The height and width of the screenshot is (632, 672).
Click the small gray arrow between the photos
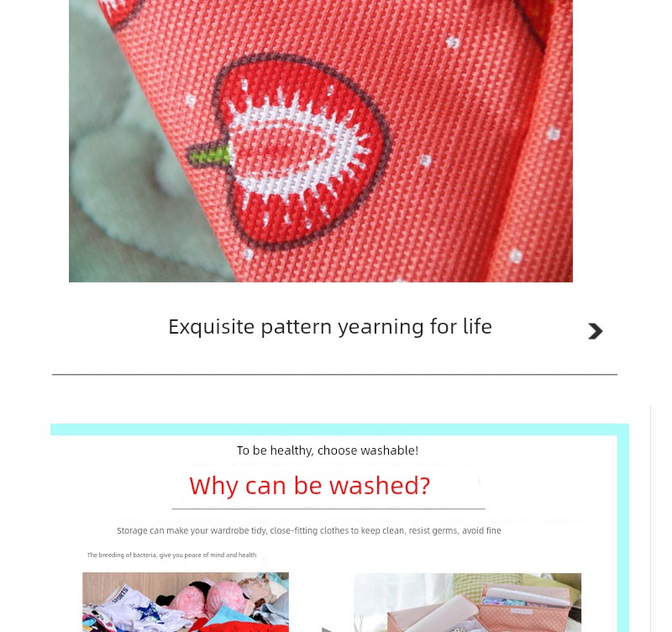pos(327,629)
